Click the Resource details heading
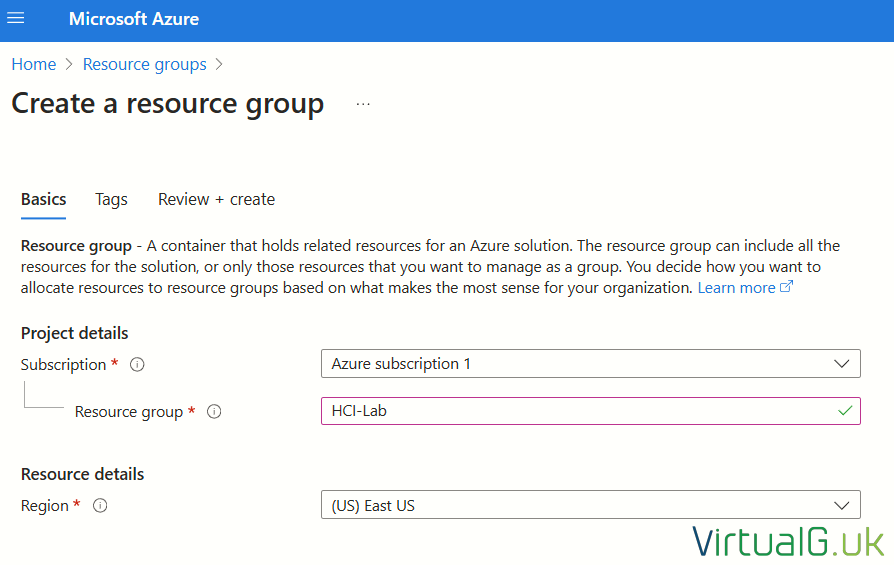This screenshot has width=894, height=565. pos(83,474)
